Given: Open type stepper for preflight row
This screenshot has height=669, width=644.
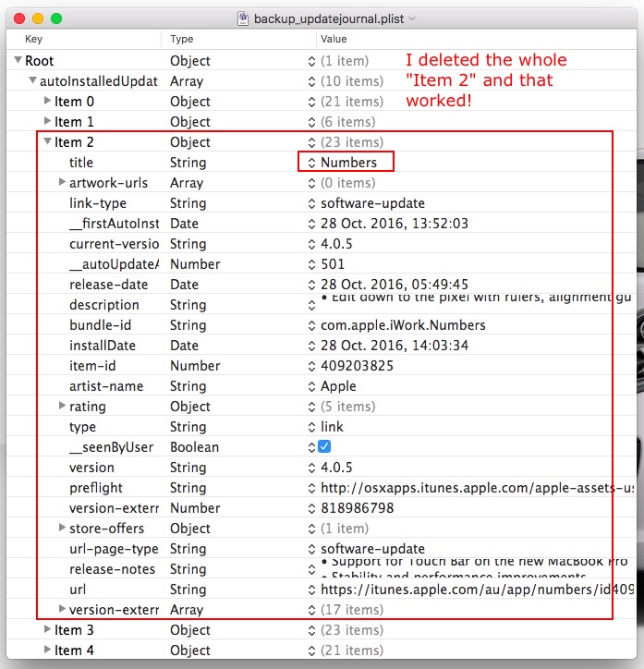Looking at the screenshot, I should [311, 488].
